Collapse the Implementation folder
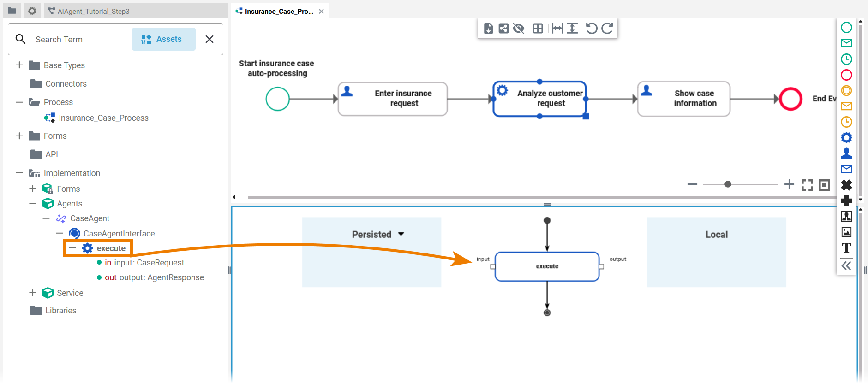The height and width of the screenshot is (383, 868). [19, 173]
